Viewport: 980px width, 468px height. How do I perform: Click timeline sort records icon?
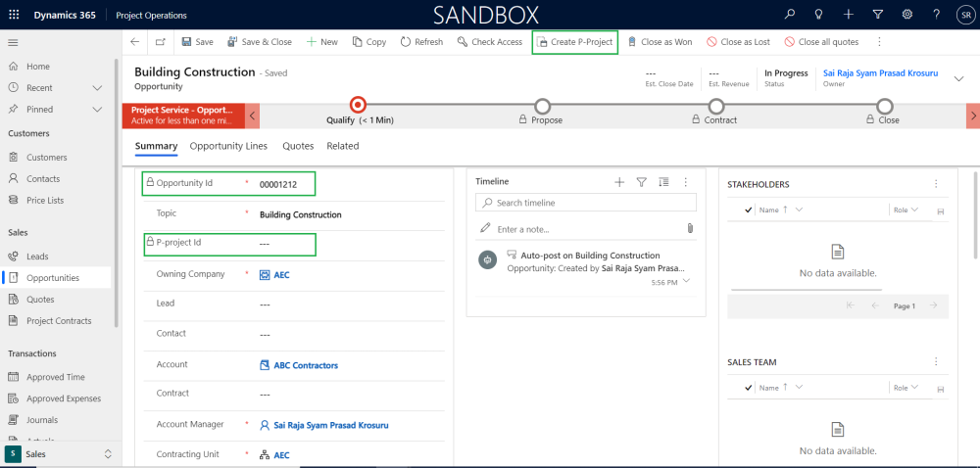(663, 182)
